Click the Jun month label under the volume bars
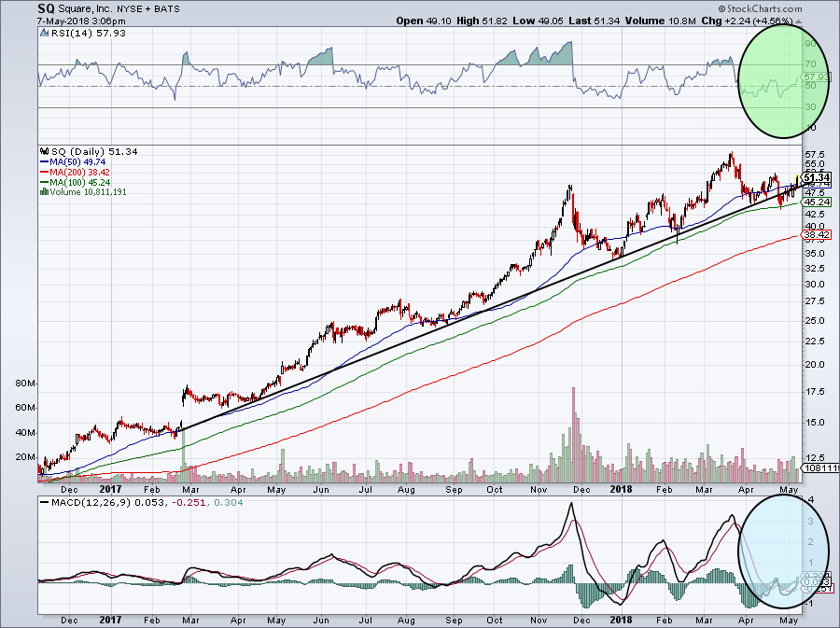Screen dimensions: 840x628 321,489
